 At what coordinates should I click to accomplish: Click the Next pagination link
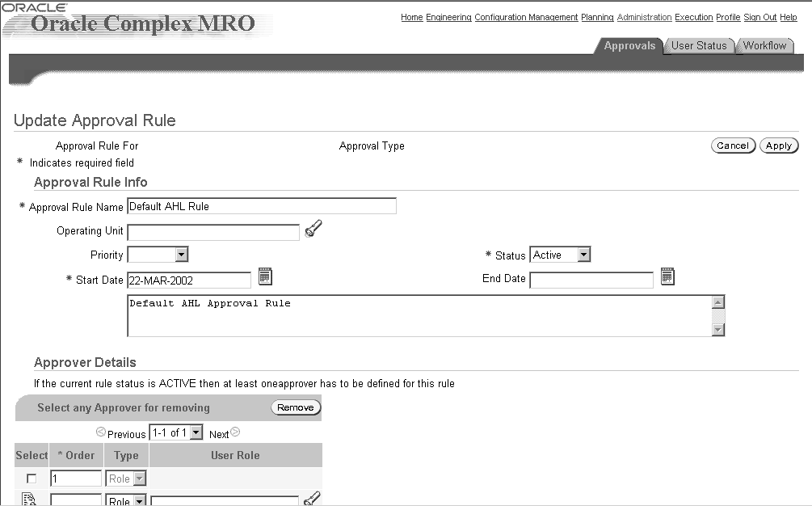pos(219,435)
